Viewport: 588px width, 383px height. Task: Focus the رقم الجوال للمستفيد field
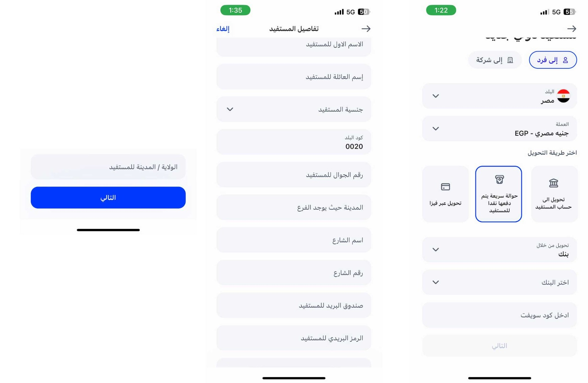tap(294, 175)
